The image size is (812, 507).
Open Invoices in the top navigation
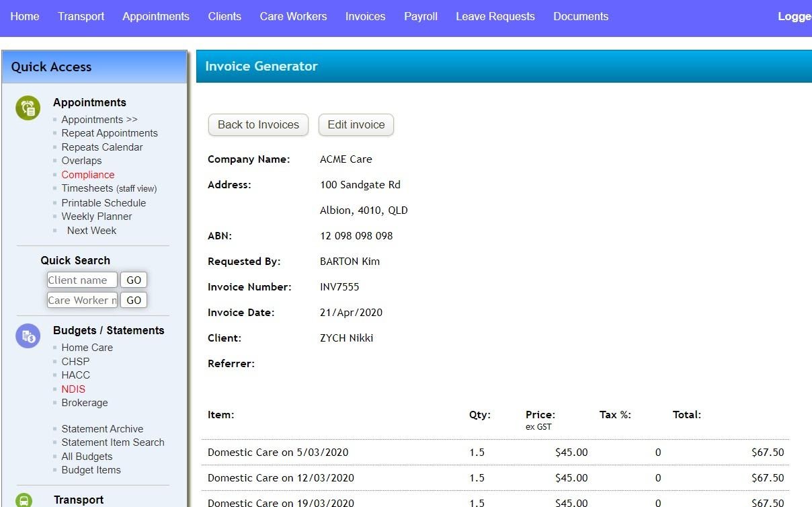coord(365,16)
